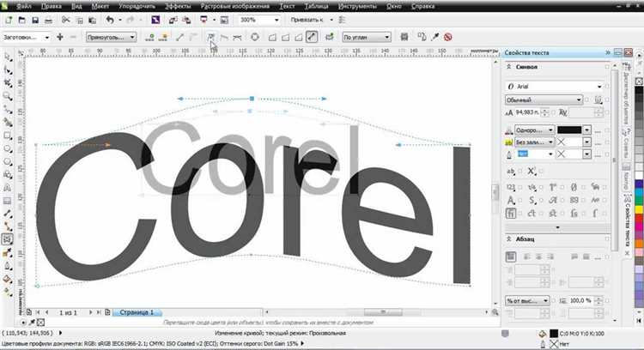This screenshot has height=350, width=644.
Task: Select the Pick tool in toolbox
Action: (x=8, y=57)
